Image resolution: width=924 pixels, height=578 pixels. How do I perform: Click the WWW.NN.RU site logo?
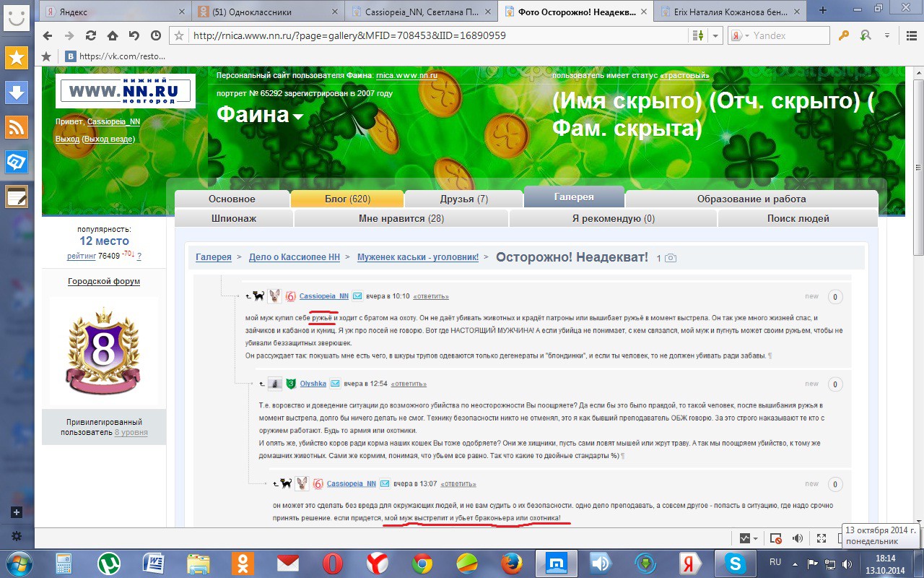(x=126, y=90)
